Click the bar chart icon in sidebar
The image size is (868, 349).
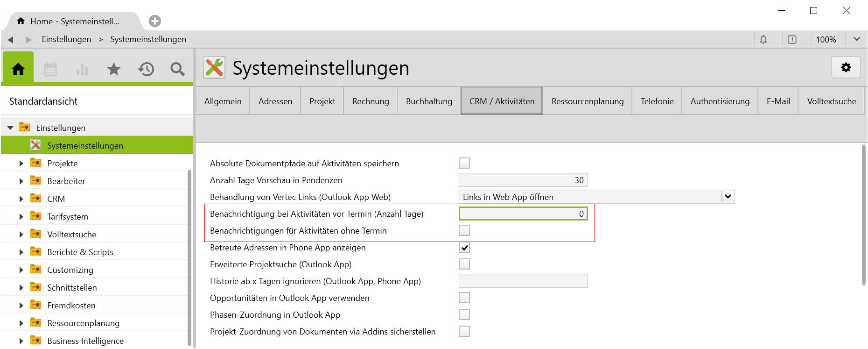point(82,70)
